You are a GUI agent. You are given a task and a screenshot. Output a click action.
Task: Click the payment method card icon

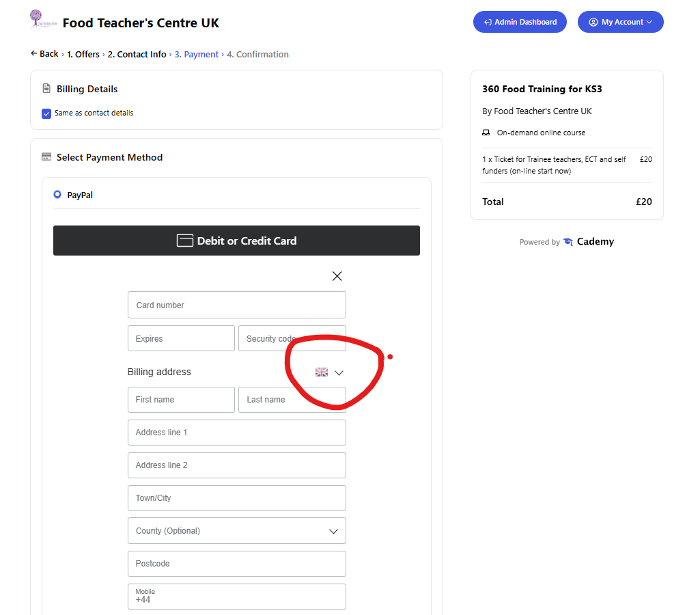(x=46, y=157)
